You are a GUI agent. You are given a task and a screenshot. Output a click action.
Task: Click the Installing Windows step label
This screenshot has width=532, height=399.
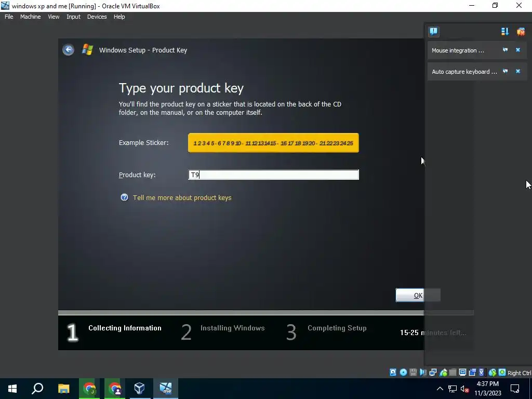pyautogui.click(x=232, y=328)
